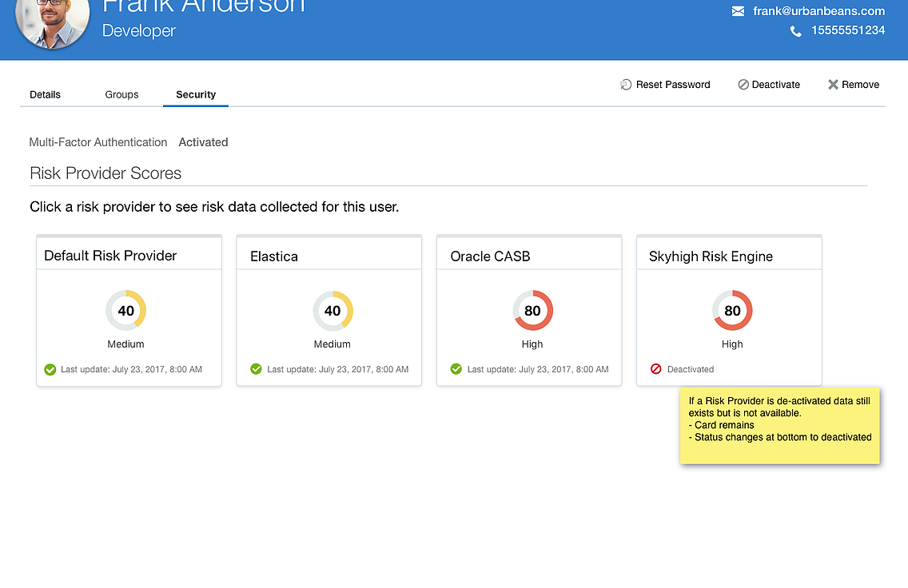Click High label under Skyhigh Risk Engine
The width and height of the screenshot is (908, 588).
point(732,344)
